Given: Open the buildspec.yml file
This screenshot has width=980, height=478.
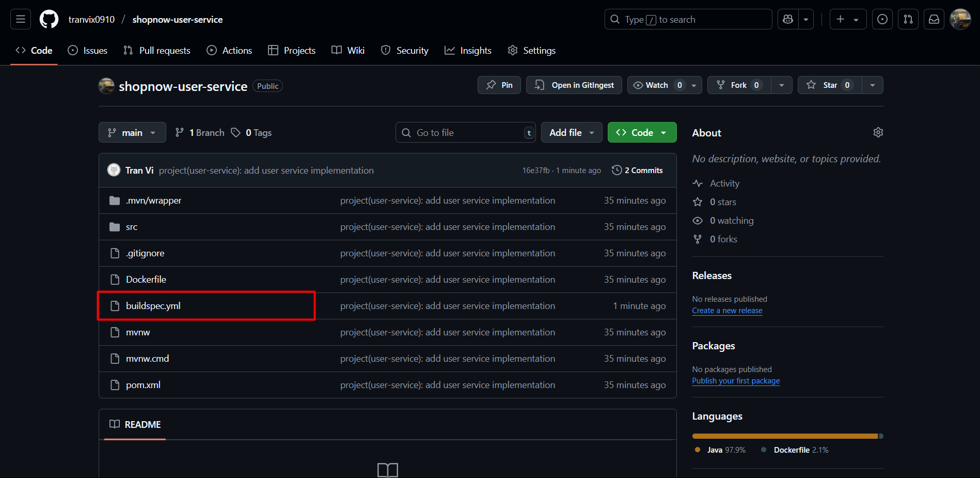Looking at the screenshot, I should (x=153, y=306).
